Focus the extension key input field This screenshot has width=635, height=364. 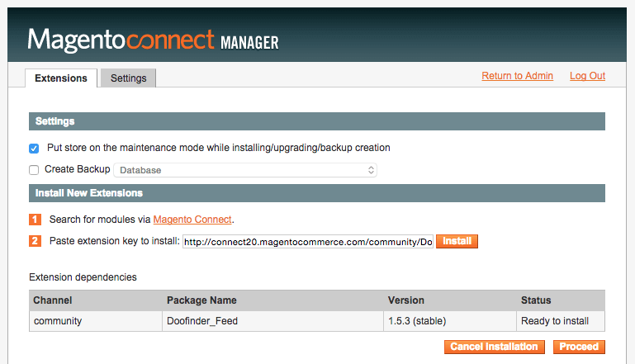[307, 242]
